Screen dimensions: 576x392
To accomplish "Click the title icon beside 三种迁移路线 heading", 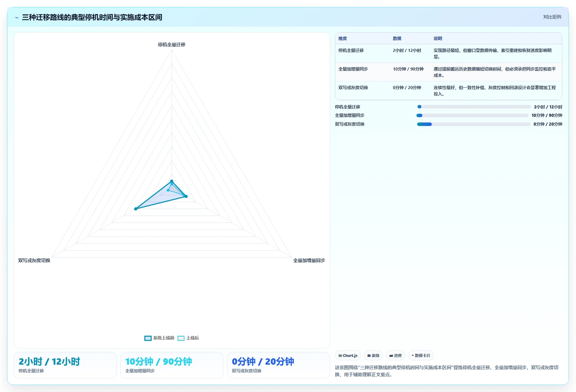I will tap(16, 17).
